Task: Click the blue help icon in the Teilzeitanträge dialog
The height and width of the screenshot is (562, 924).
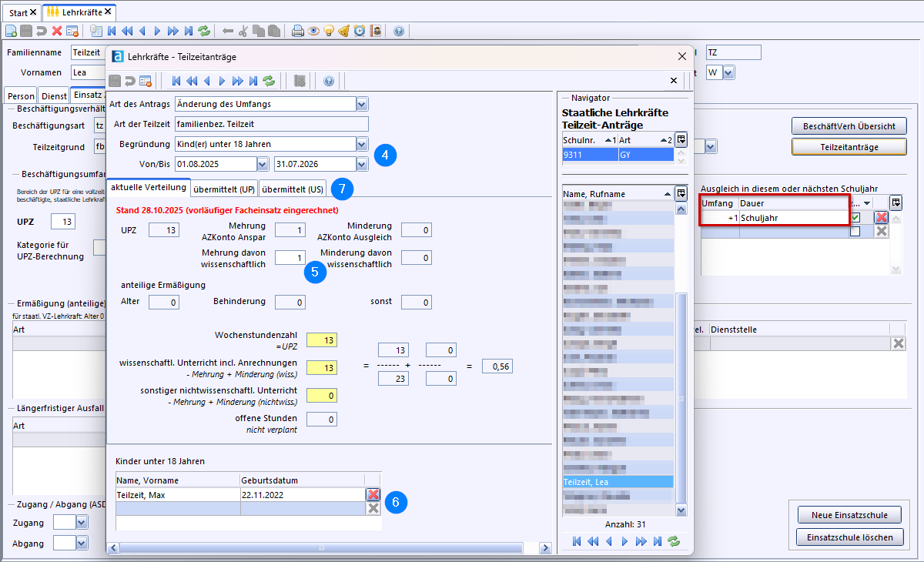Action: tap(329, 81)
